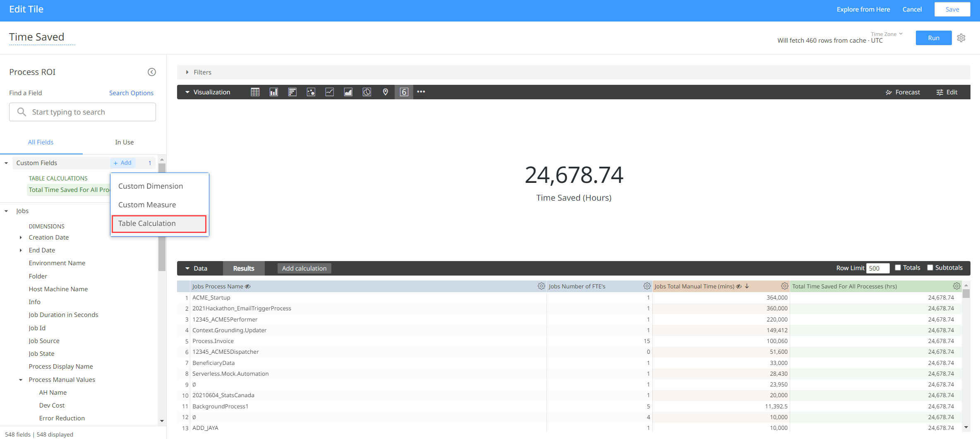Click the Save button
This screenshot has width=980, height=439.
click(x=952, y=10)
